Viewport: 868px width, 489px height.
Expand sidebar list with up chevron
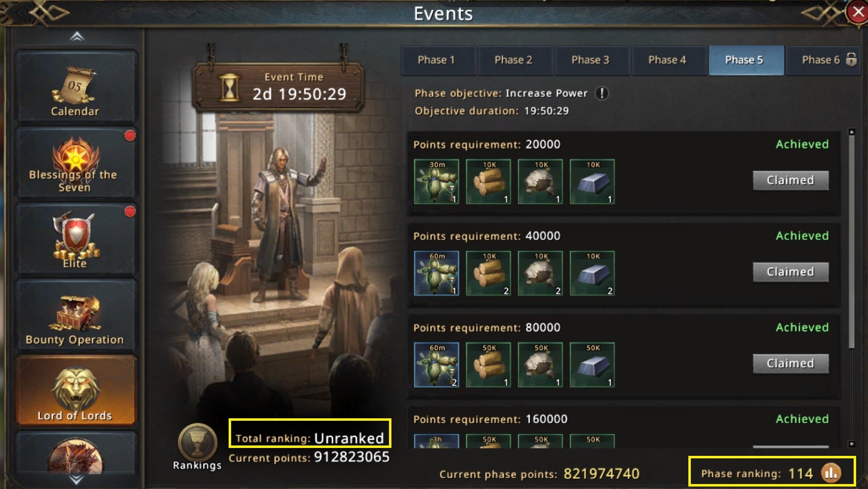77,37
